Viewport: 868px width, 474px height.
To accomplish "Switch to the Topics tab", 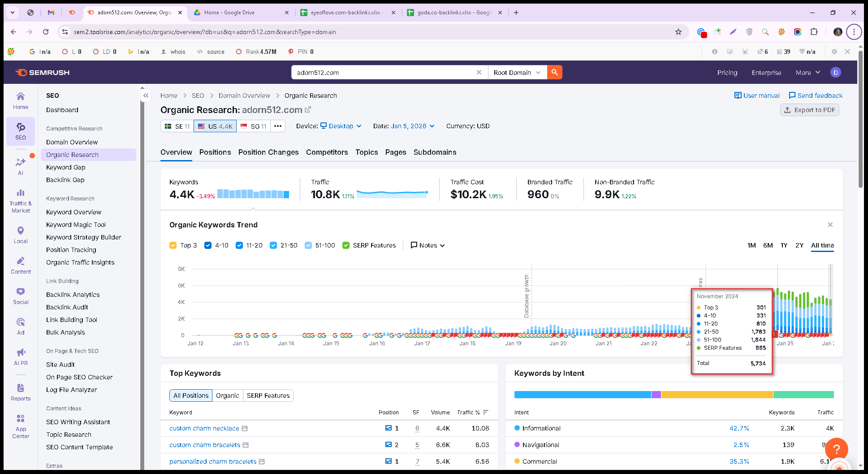I will pyautogui.click(x=367, y=152).
